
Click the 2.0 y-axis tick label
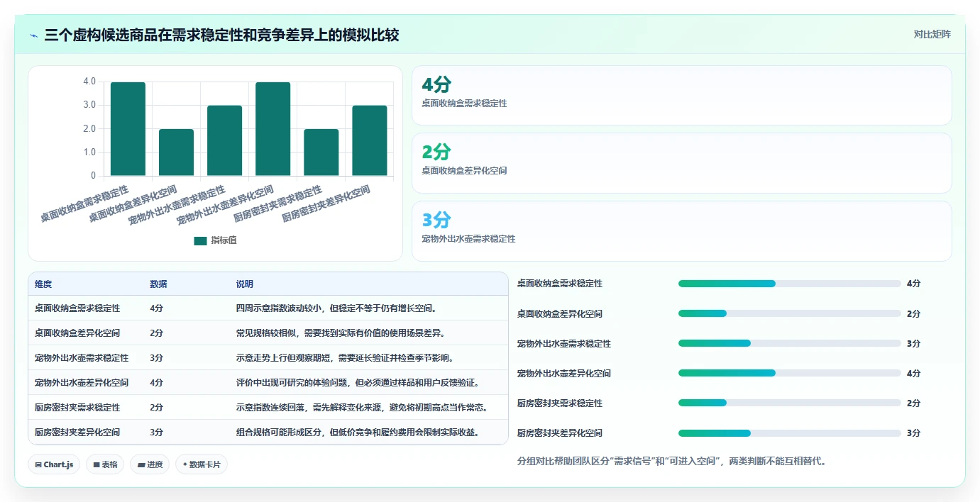point(89,128)
